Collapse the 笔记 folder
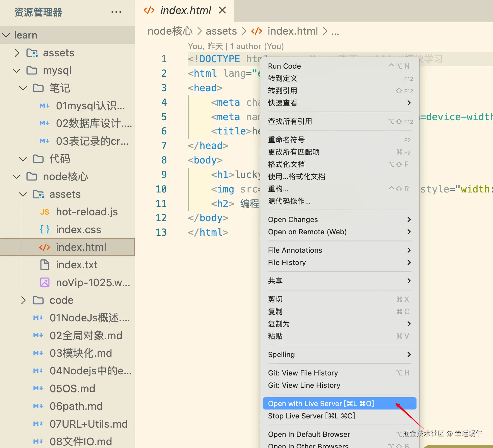 (23, 88)
